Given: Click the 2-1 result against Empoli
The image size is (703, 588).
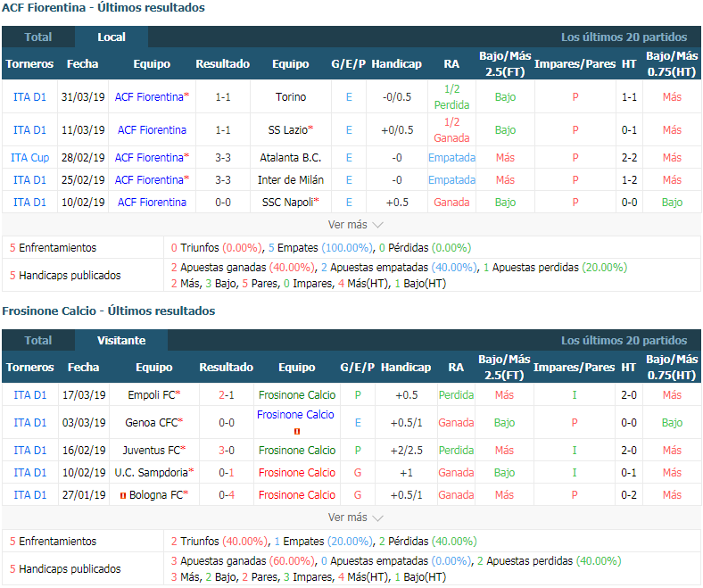Looking at the screenshot, I should tap(226, 395).
